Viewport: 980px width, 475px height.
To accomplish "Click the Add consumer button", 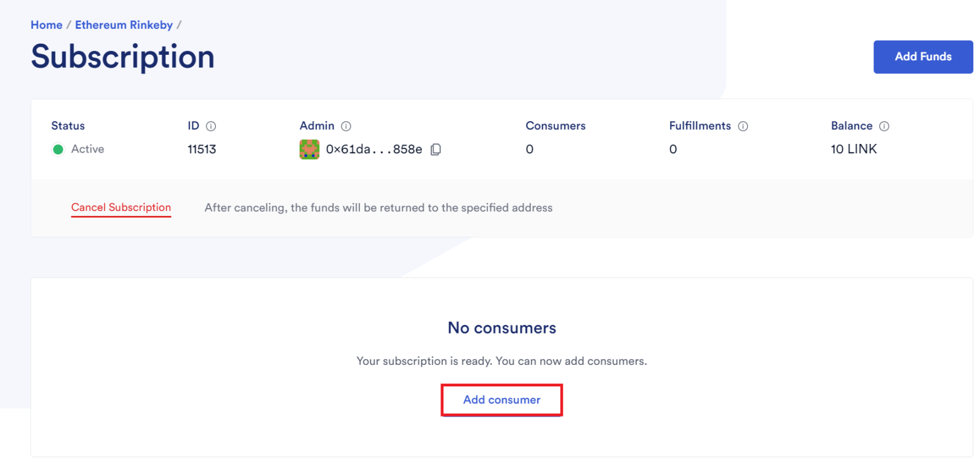I will [x=501, y=400].
